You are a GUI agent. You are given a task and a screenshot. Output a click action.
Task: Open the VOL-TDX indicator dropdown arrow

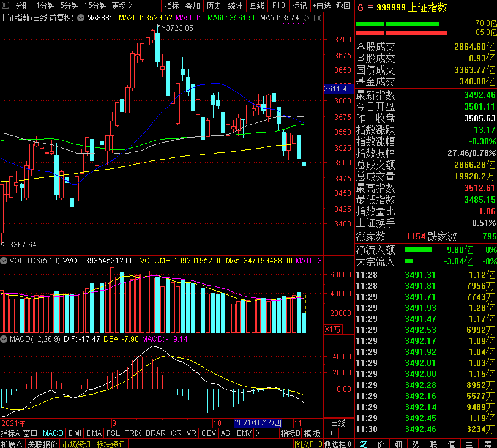(x=4, y=261)
